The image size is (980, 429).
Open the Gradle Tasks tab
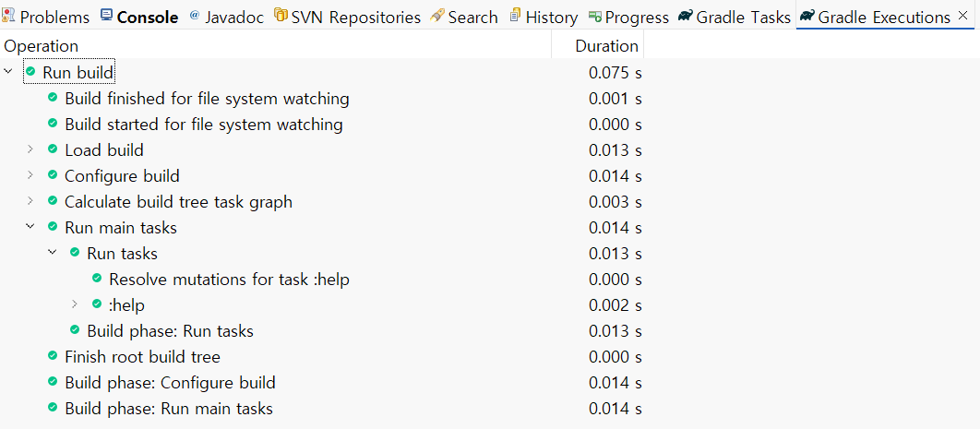pyautogui.click(x=743, y=17)
